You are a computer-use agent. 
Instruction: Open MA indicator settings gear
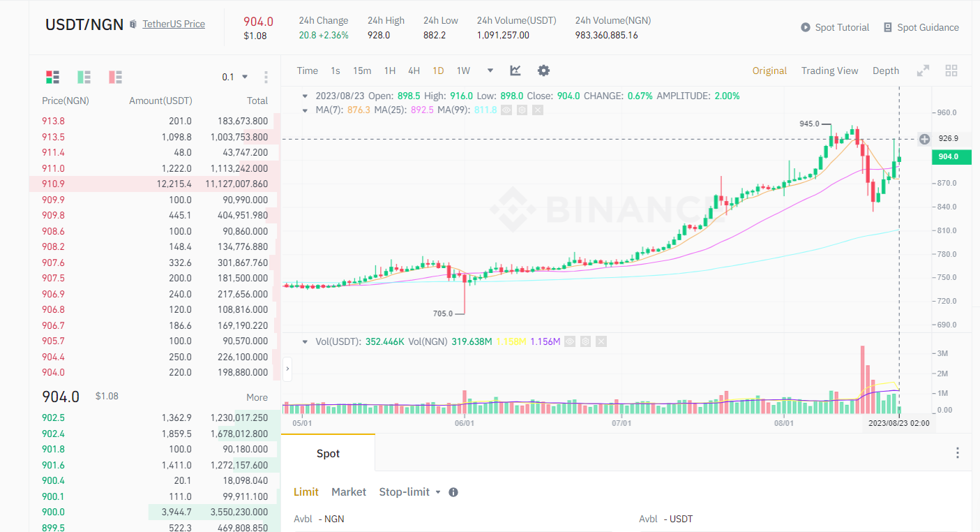click(522, 110)
